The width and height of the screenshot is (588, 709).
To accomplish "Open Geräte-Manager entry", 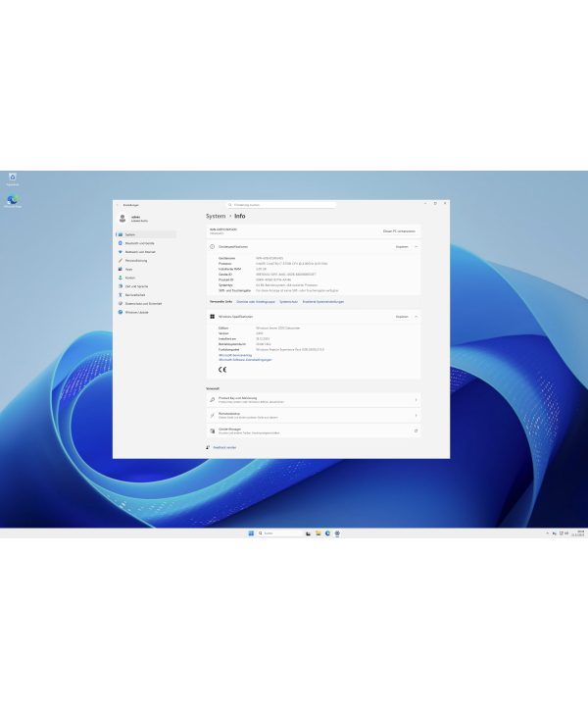I will coord(314,430).
